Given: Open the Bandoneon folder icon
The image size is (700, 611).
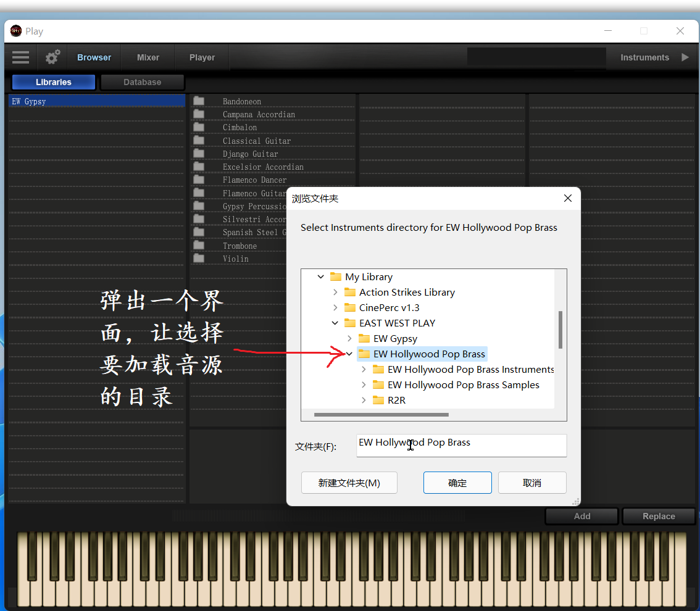Looking at the screenshot, I should 199,101.
